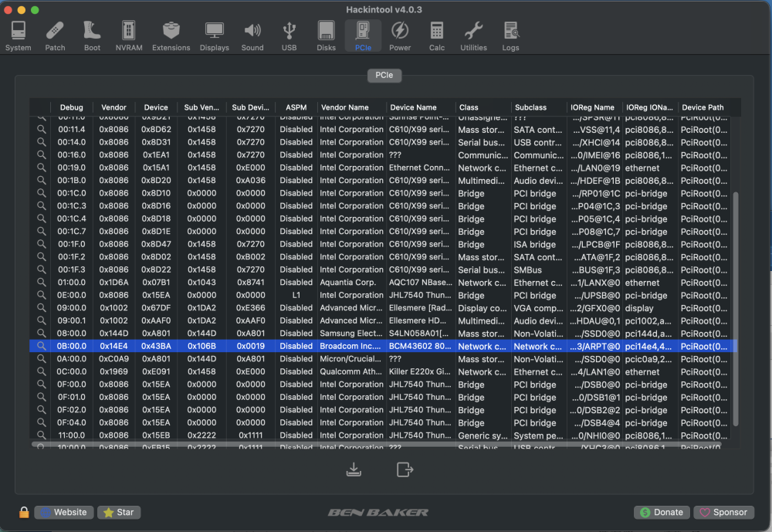Open the Power section
This screenshot has width=772, height=532.
400,36
